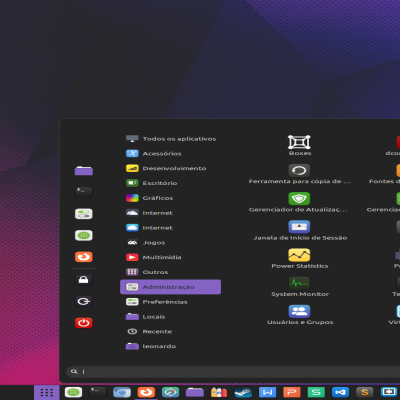Open Boxes from the Administração apps
Viewport: 400px width, 400px height.
[299, 145]
